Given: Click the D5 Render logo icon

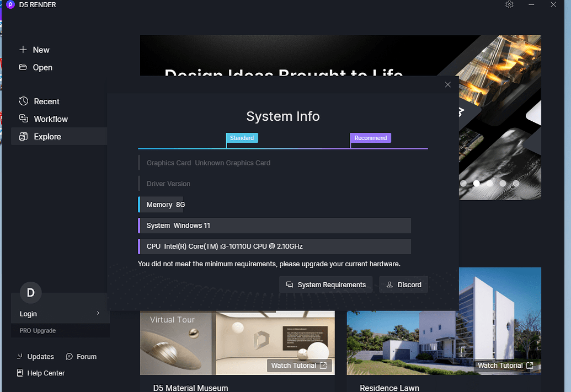Looking at the screenshot, I should [x=10, y=5].
